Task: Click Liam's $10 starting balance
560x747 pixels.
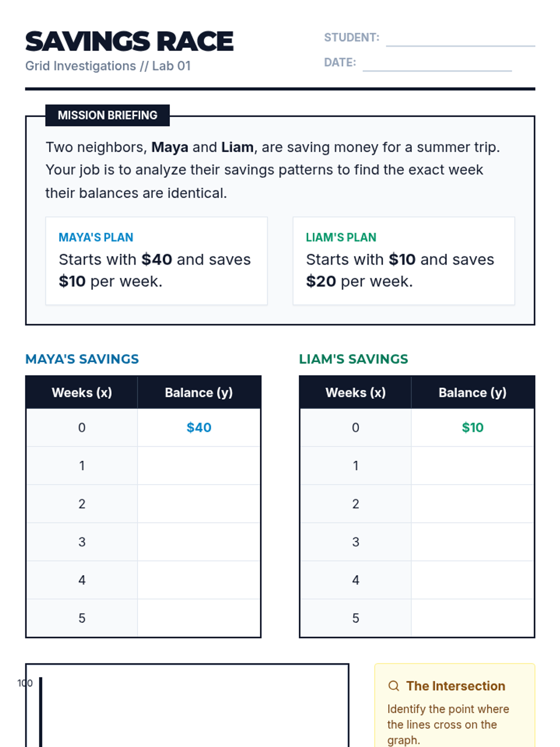Action: 473,428
